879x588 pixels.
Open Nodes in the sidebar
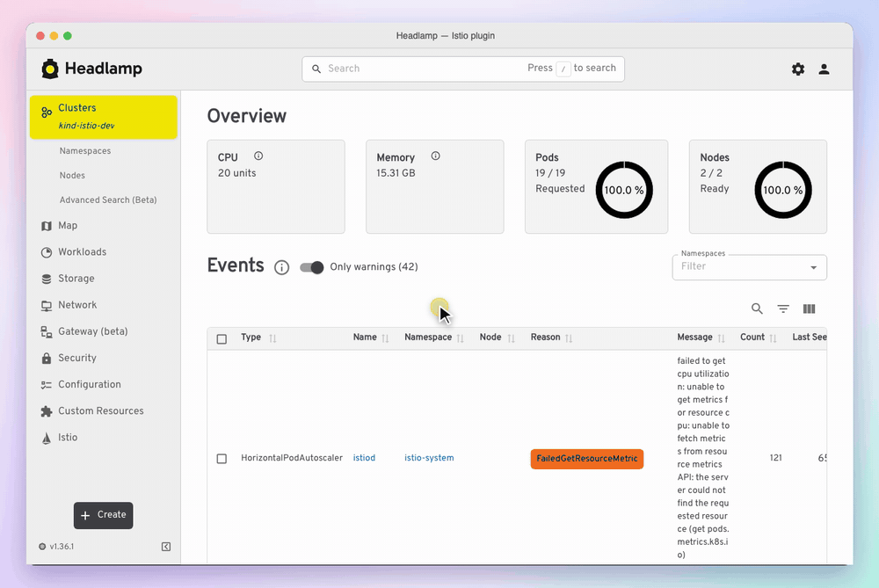coord(72,176)
